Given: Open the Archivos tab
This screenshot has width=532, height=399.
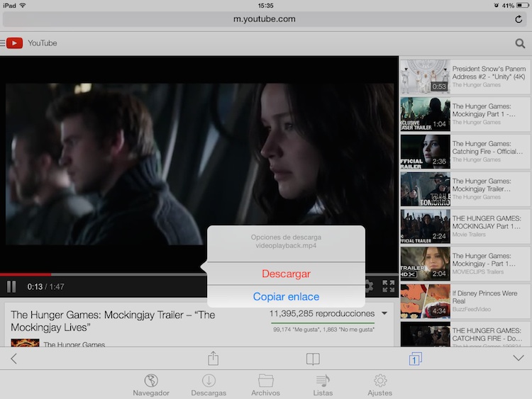Looking at the screenshot, I should tap(265, 385).
